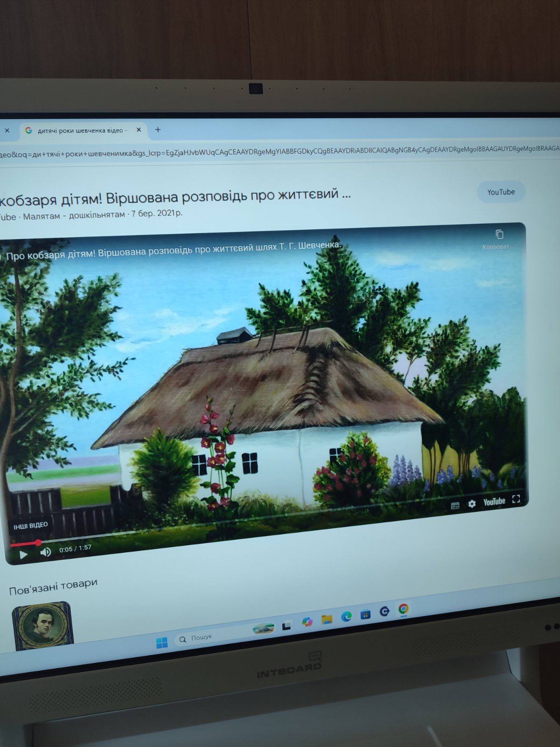Launch Microsoft Edge from the taskbar
Screen dimensions: 560x747
(x=346, y=616)
